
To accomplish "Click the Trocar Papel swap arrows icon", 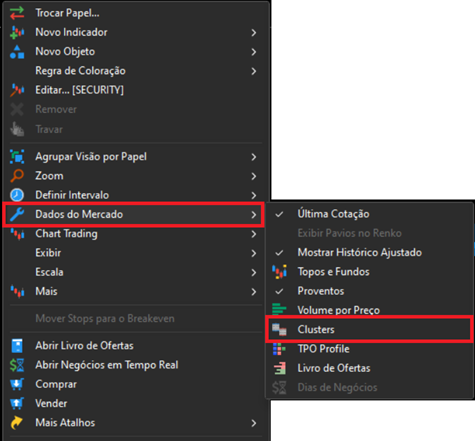I will [17, 13].
